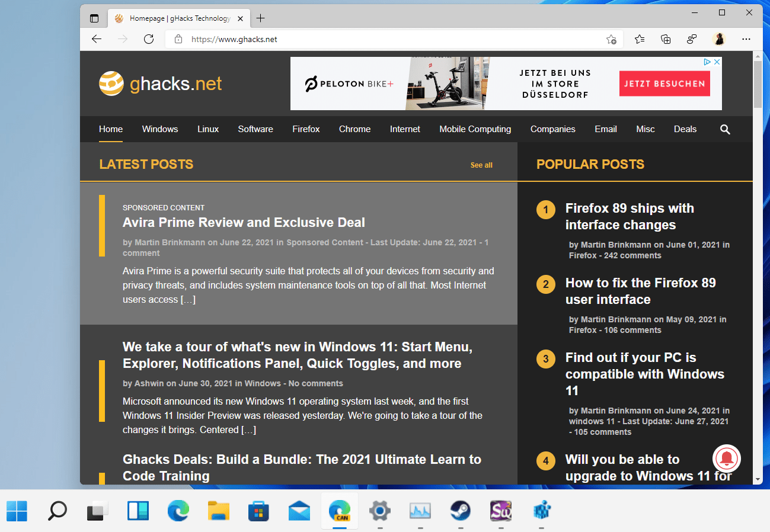Open File Explorer from taskbar
The width and height of the screenshot is (770, 532).
[x=218, y=511]
